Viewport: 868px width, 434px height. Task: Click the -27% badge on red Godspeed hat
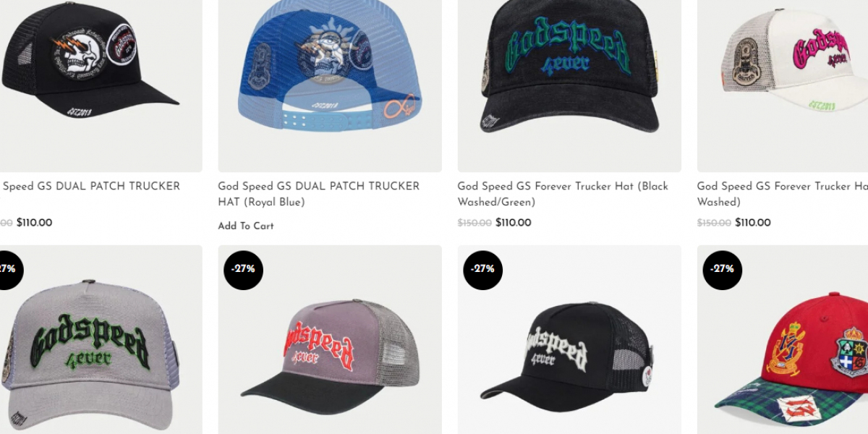click(x=243, y=270)
